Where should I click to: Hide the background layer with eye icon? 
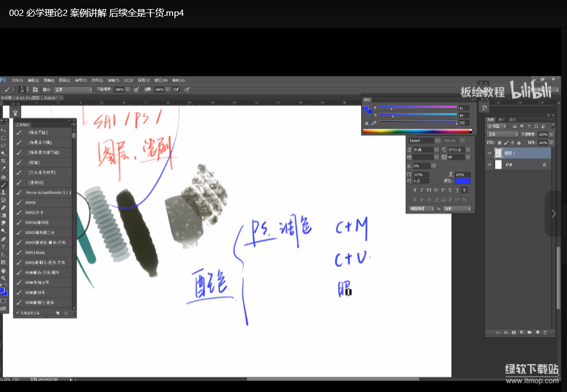490,165
